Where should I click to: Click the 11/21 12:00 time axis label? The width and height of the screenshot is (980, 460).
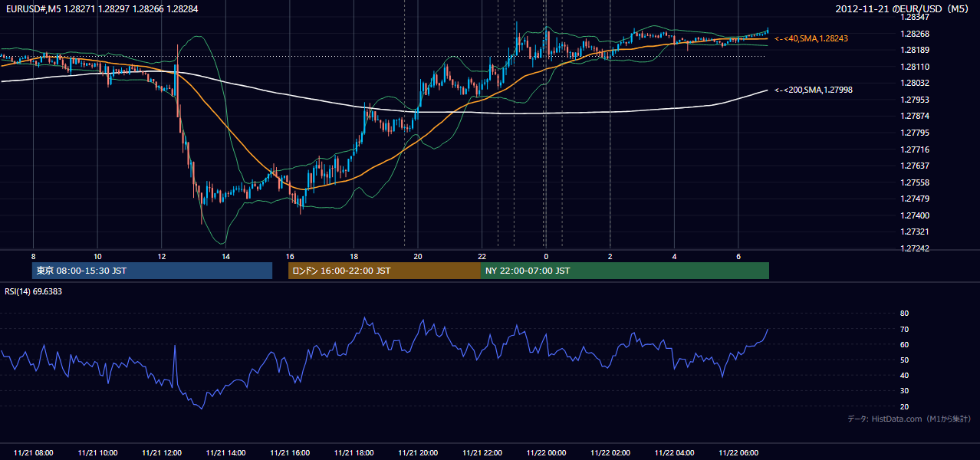coord(161,453)
